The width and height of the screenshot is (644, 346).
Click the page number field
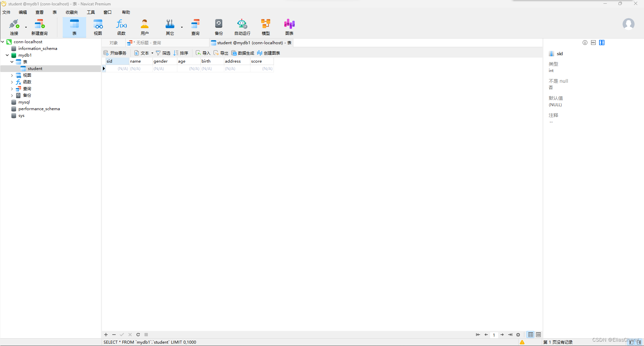pos(494,335)
